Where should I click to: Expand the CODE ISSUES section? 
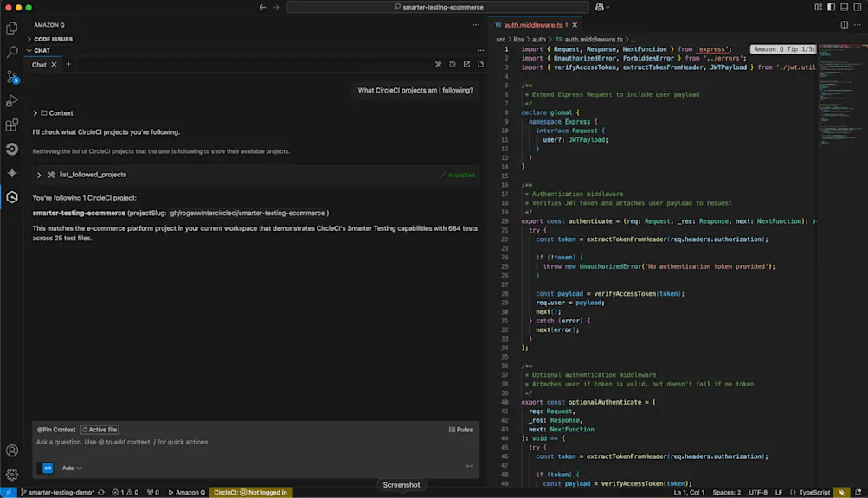click(x=54, y=39)
